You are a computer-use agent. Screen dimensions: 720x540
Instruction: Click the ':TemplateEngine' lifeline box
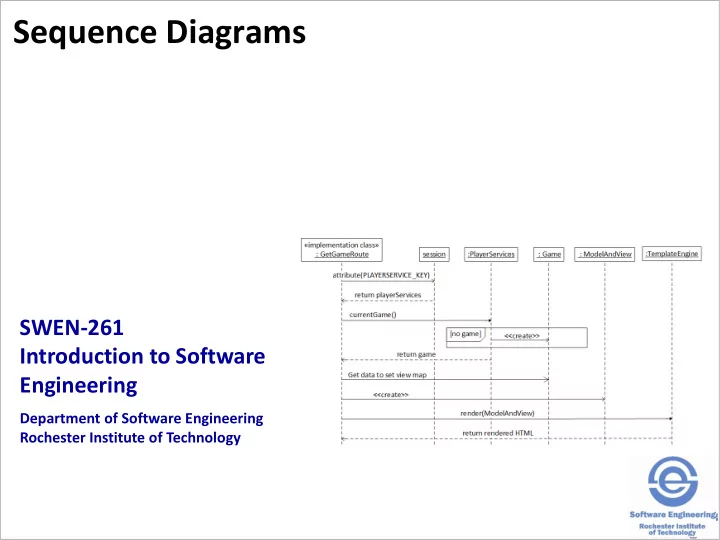672,253
